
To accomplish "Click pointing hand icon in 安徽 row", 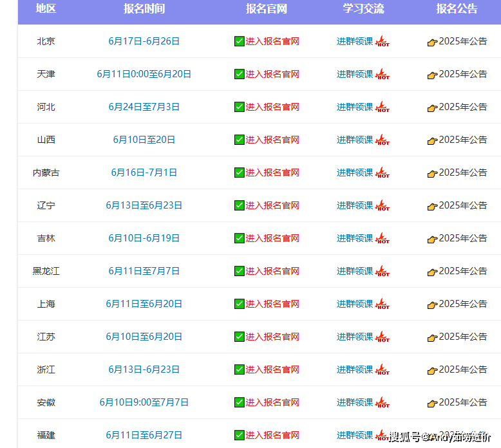I will coord(432,404).
